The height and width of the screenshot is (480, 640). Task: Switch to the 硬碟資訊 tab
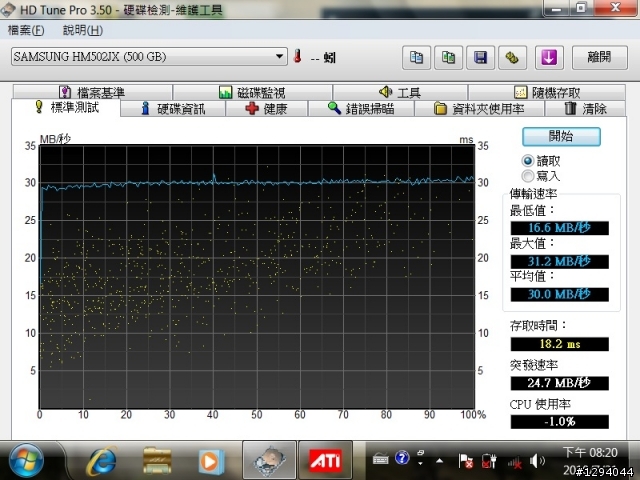tap(173, 109)
